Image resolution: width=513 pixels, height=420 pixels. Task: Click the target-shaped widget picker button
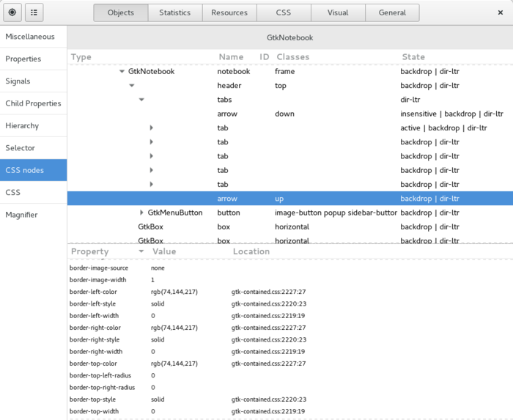(13, 12)
